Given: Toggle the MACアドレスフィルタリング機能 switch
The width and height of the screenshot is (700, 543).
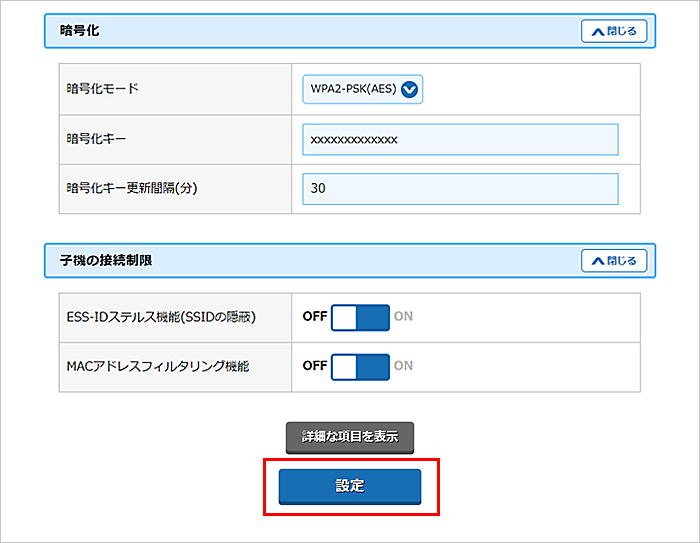Looking at the screenshot, I should [x=360, y=366].
